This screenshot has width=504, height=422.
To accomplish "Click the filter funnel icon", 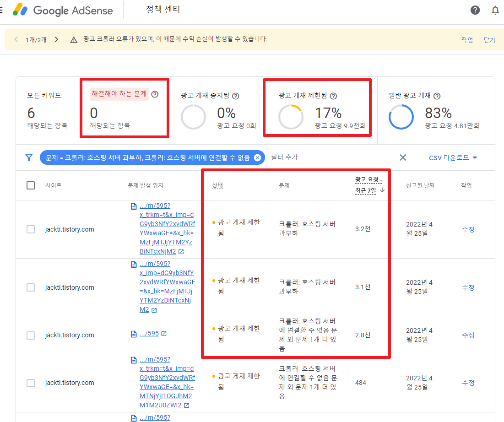I will 29,157.
